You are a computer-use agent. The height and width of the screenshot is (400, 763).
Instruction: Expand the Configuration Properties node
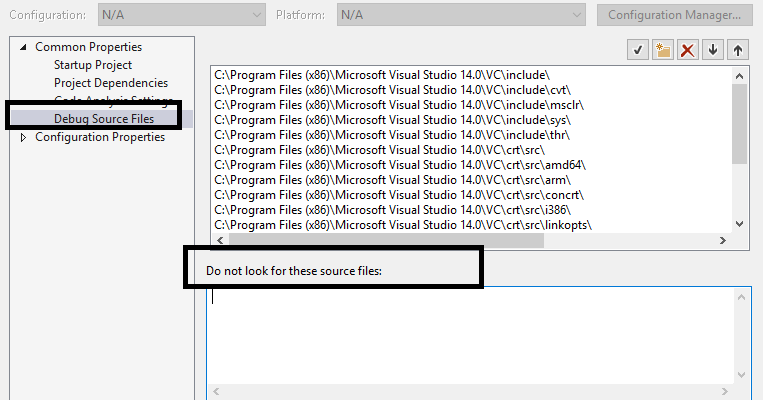(x=24, y=138)
